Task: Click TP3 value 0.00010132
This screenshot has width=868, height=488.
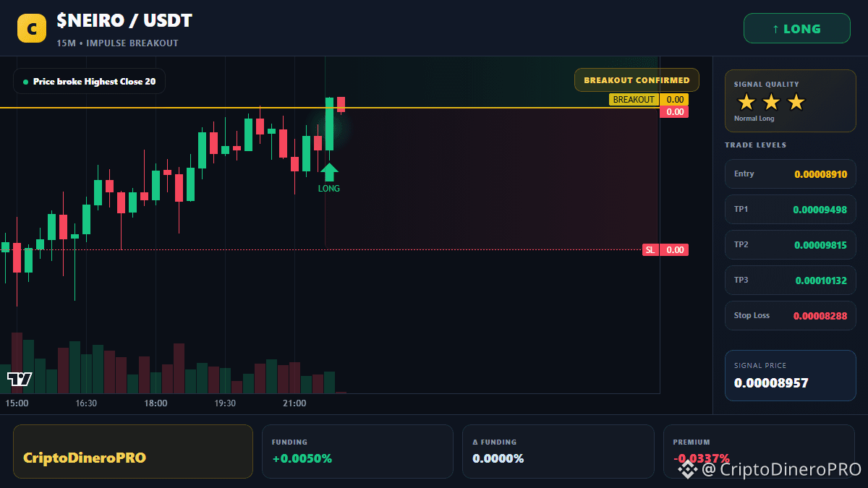Action: [x=822, y=281]
